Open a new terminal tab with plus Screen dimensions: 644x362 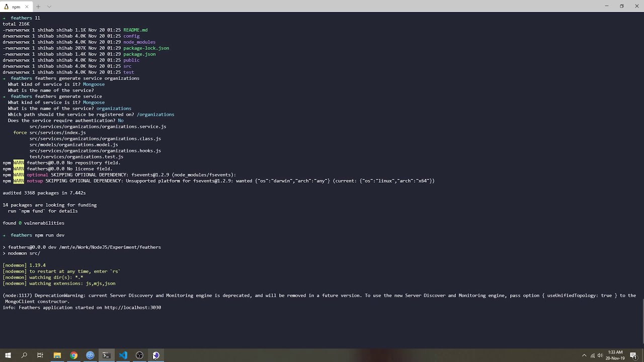38,7
